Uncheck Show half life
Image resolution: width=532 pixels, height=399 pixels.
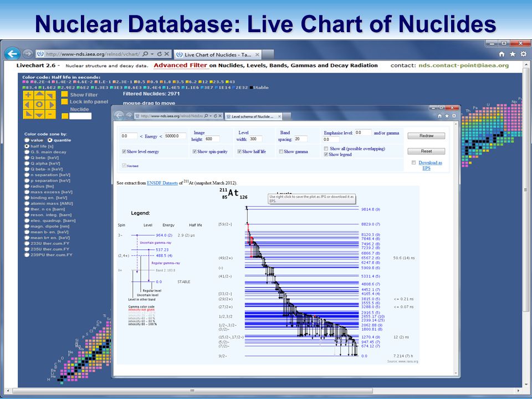(x=239, y=152)
